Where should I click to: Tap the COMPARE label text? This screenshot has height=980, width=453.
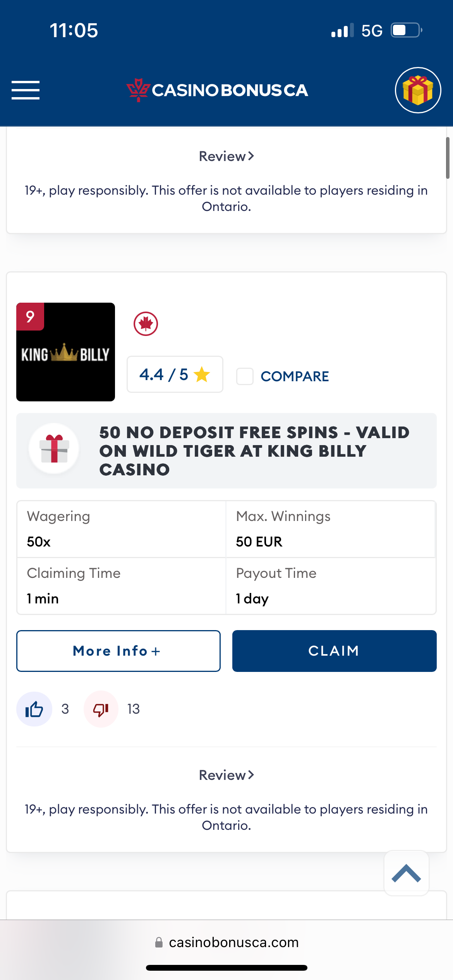tap(295, 376)
